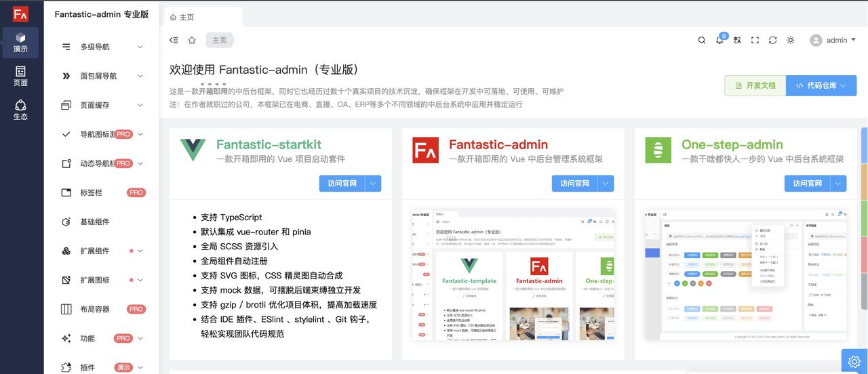Viewport: 868px width, 374px height.
Task: Open dropdown arrow beside One-step-admin 访问官网
Action: (x=838, y=183)
